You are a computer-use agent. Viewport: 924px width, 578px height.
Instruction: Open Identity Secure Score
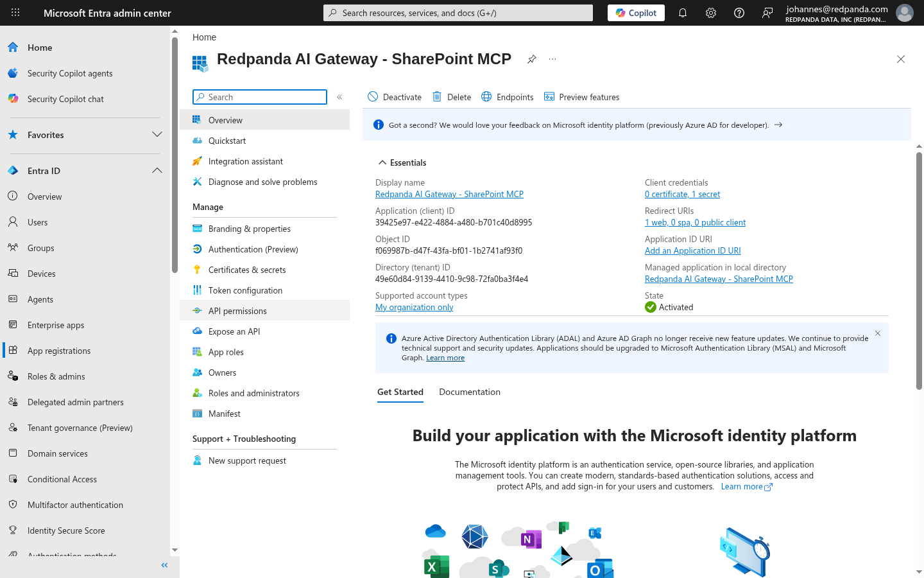click(x=85, y=530)
